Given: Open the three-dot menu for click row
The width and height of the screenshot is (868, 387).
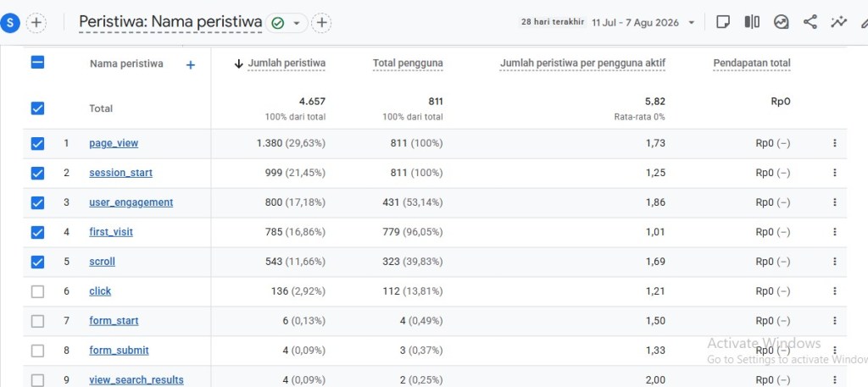Looking at the screenshot, I should 835,291.
